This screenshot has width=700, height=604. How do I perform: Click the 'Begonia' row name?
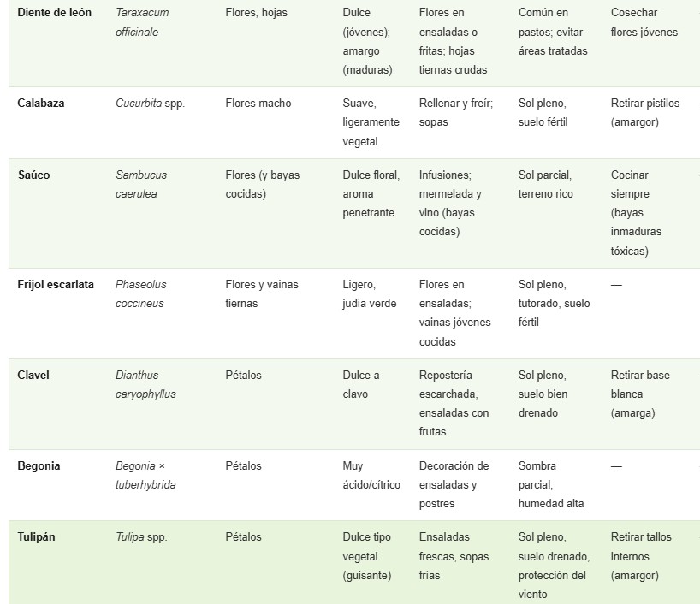pyautogui.click(x=40, y=465)
